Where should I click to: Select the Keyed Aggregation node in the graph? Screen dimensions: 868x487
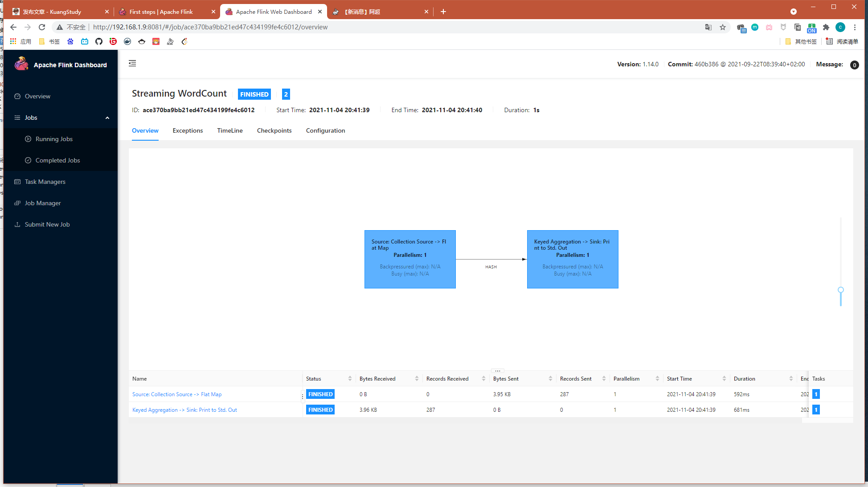point(573,259)
